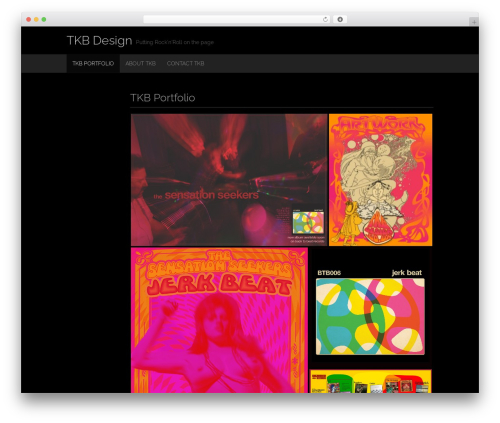Reload the page with the refresh icon
Image resolution: width=500 pixels, height=423 pixels.
click(x=325, y=19)
